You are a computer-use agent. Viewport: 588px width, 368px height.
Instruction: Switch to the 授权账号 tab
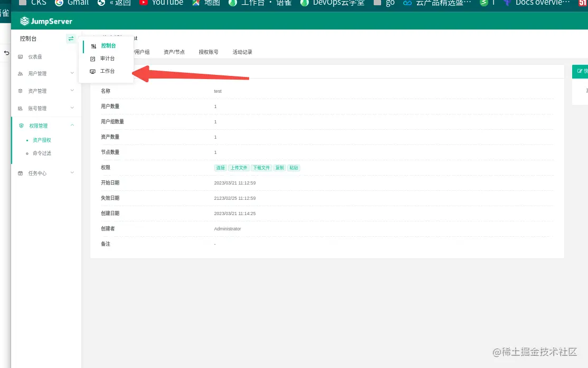(x=208, y=52)
